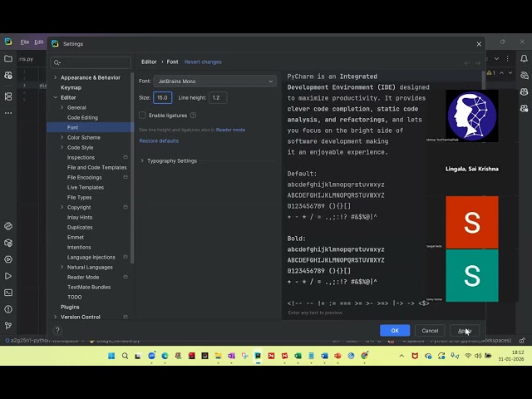Click the next highlighted error down arrow
The height and width of the screenshot is (399, 532).
[510, 73]
